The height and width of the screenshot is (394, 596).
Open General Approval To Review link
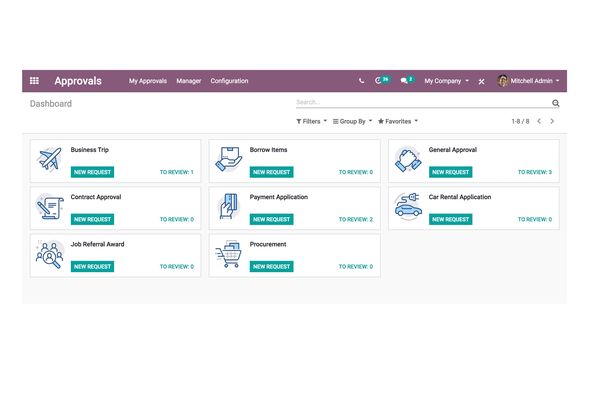535,172
